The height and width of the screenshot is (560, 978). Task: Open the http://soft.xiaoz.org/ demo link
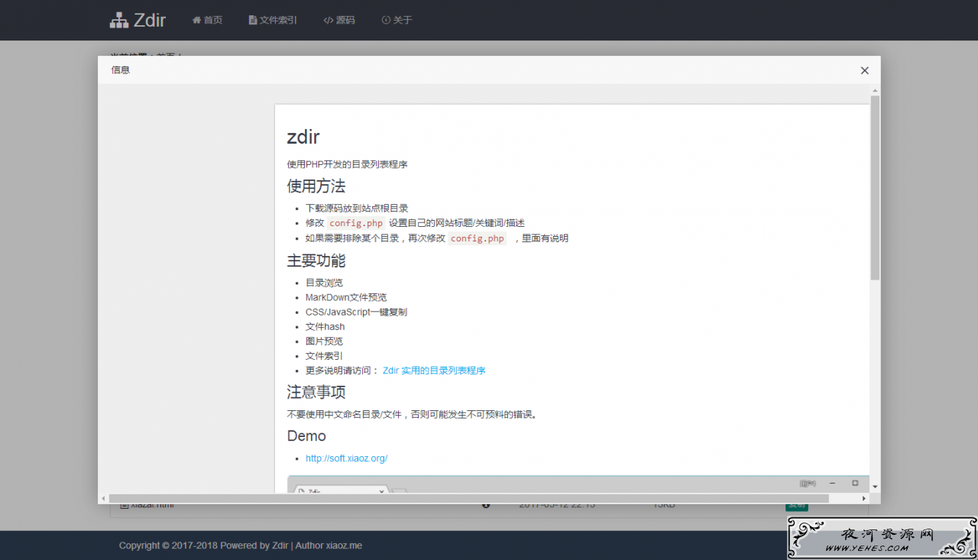point(346,458)
